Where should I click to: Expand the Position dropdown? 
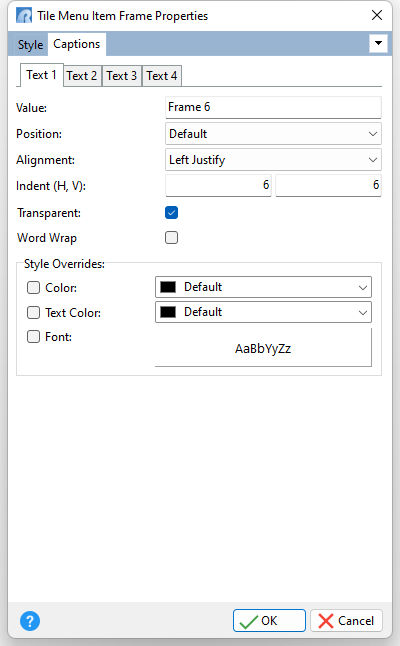click(x=273, y=134)
